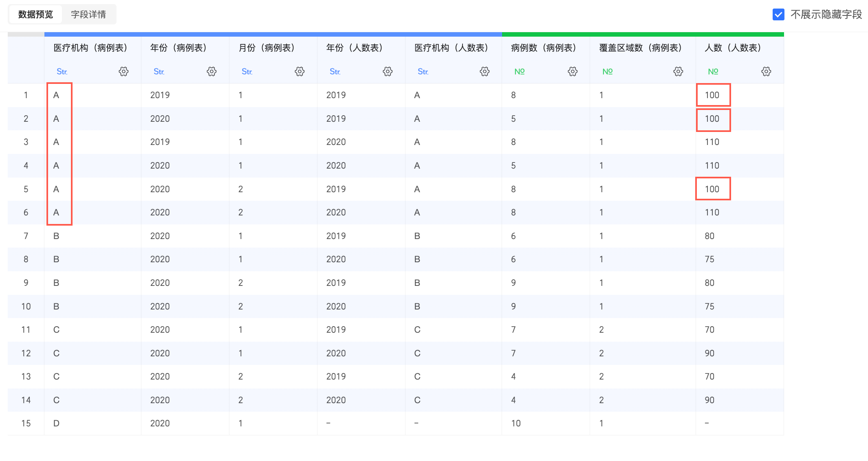Open gear settings for 月份（病例表）column
Image resolution: width=868 pixels, height=461 pixels.
[300, 72]
